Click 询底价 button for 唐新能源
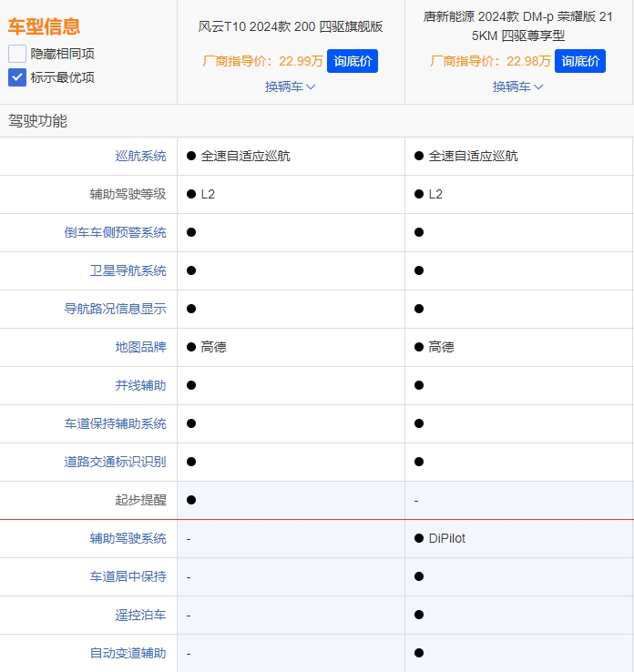The height and width of the screenshot is (672, 634). [x=580, y=61]
